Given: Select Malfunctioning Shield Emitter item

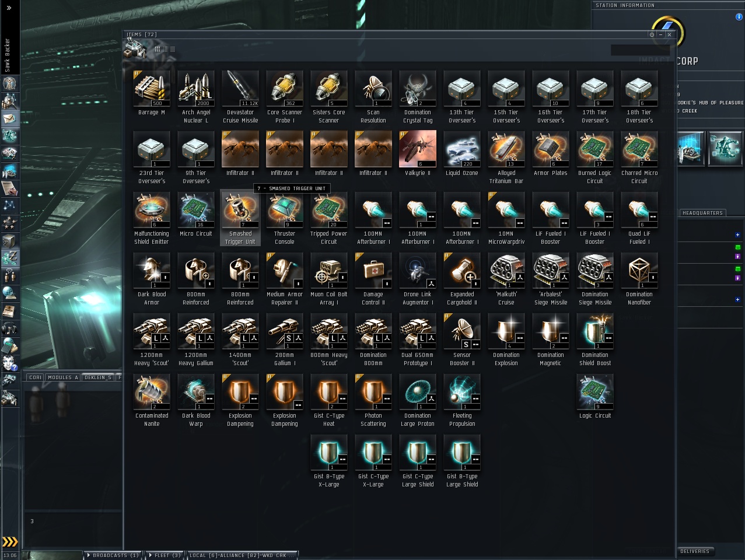Looking at the screenshot, I should tap(152, 211).
